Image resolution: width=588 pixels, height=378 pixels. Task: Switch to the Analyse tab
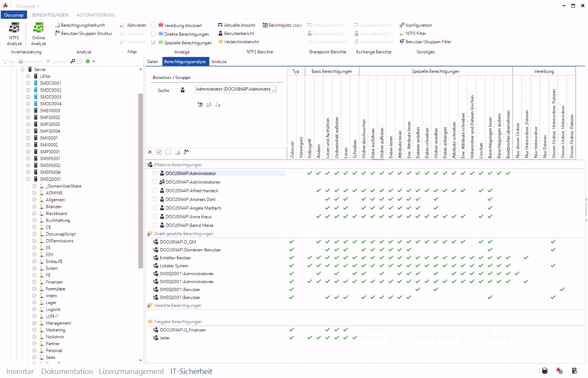click(x=219, y=62)
